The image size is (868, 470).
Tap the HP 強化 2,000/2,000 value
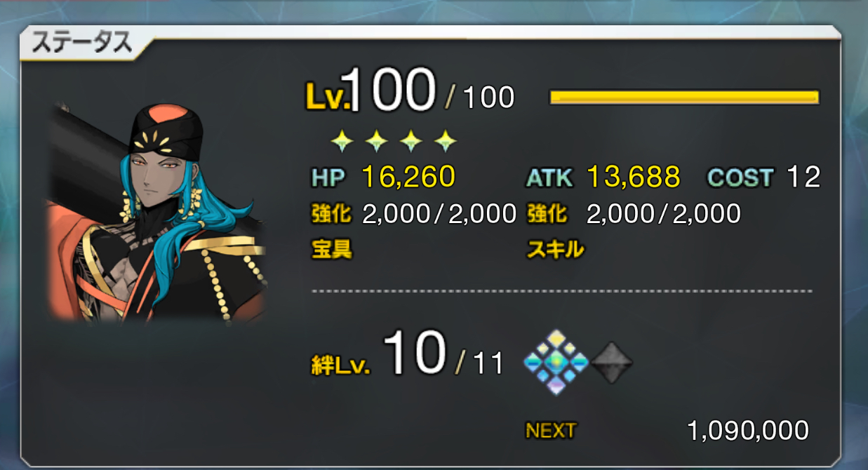pos(439,214)
